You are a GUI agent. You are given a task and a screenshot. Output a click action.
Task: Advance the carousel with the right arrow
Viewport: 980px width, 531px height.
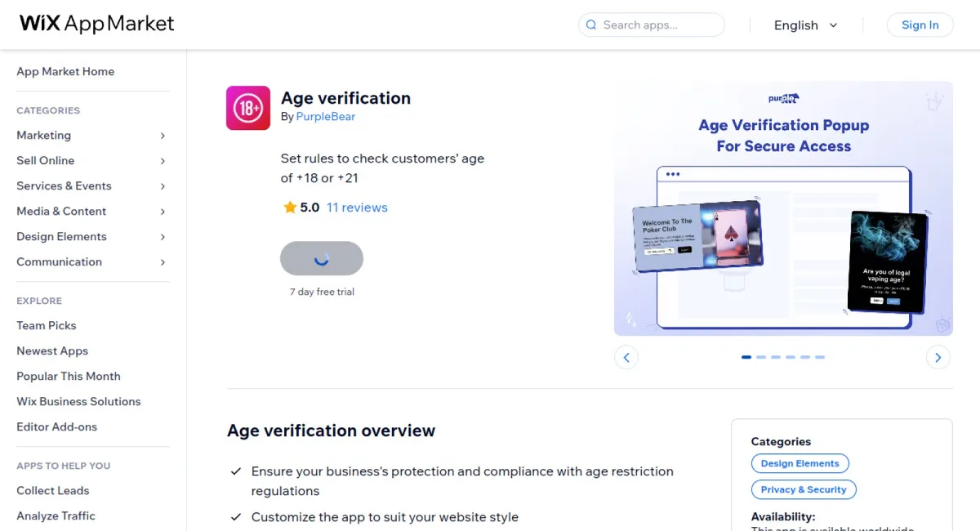[938, 357]
